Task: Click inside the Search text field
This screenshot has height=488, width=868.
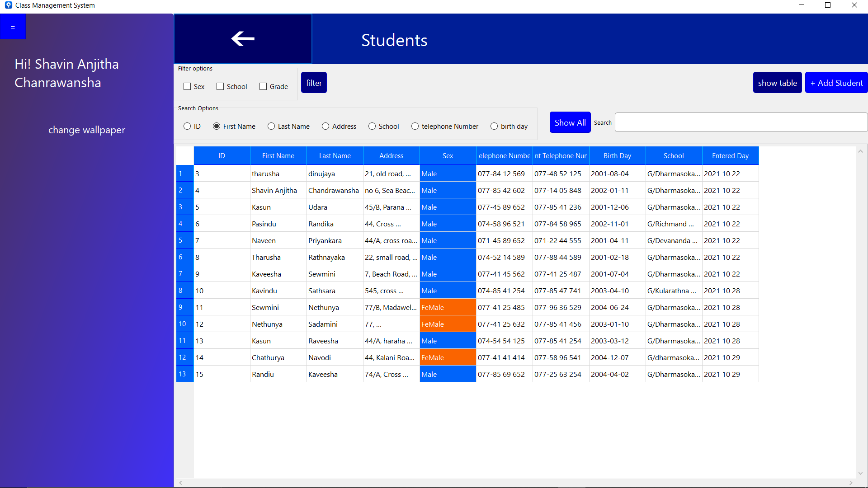Action: pyautogui.click(x=740, y=122)
